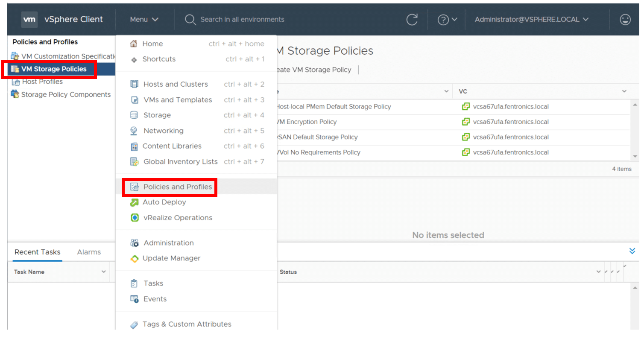Click the Search in all environments field
Viewport: 644px width, 339px height.
click(242, 20)
